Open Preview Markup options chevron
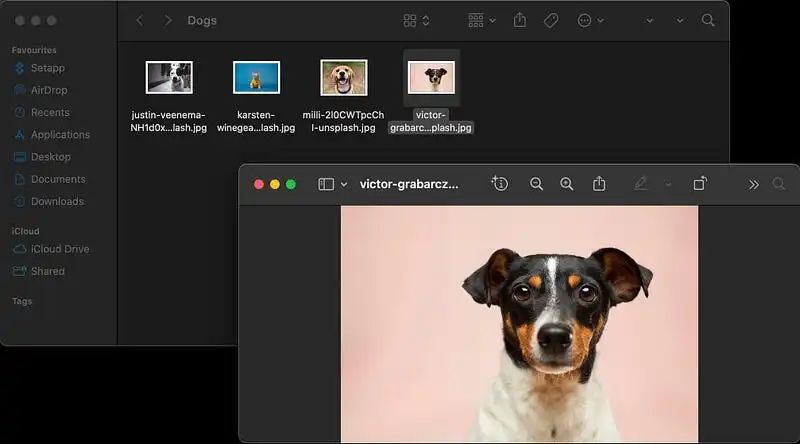Image resolution: width=800 pixels, height=444 pixels. [x=668, y=184]
